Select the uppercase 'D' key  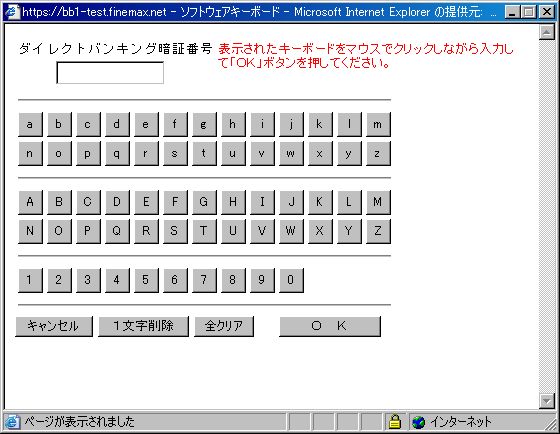117,202
